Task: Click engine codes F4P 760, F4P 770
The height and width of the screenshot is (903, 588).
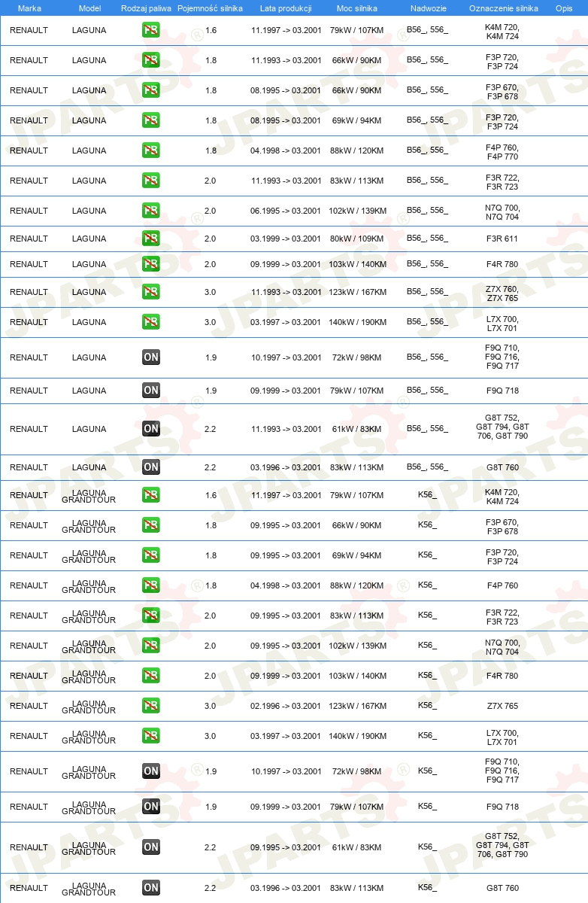Action: point(502,152)
